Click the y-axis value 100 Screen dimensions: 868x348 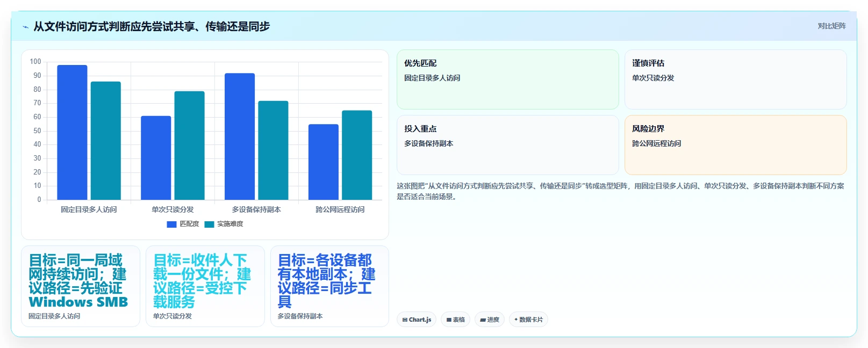[35, 62]
